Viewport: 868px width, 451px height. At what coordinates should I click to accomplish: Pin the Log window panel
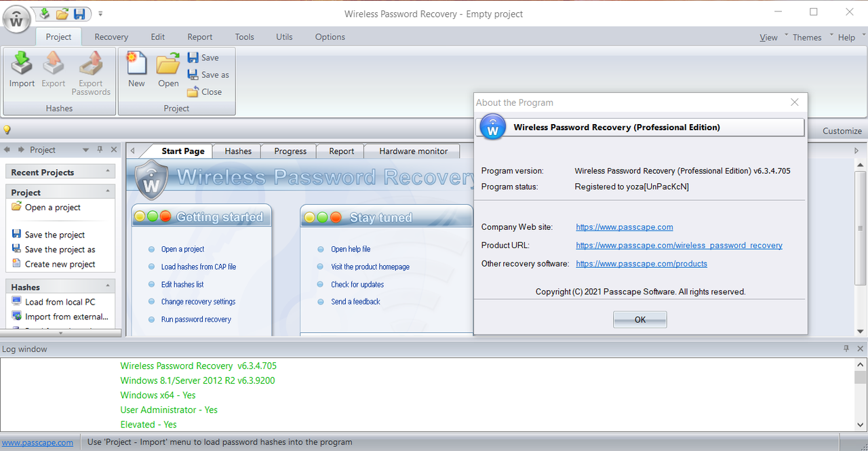(846, 349)
